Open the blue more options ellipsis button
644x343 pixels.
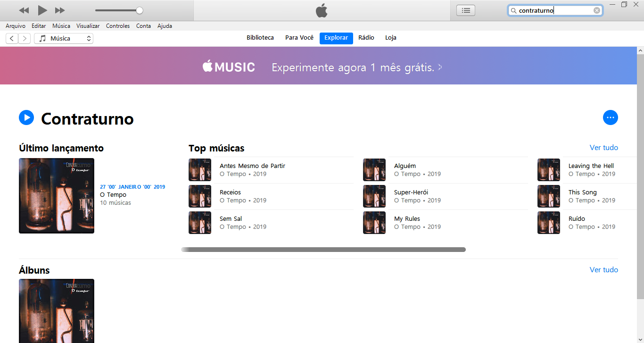click(611, 117)
